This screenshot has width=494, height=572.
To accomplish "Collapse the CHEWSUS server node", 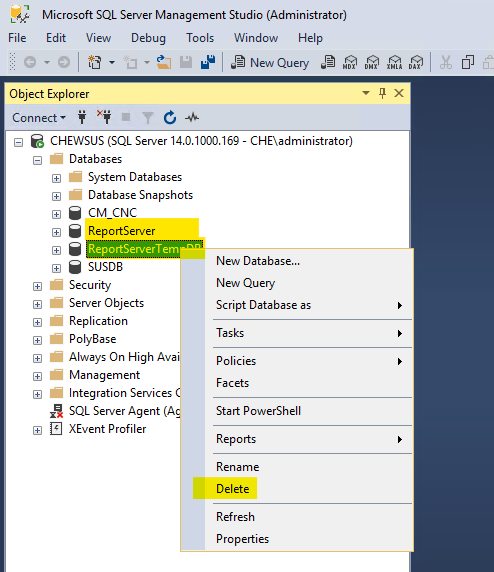I will click(19, 142).
